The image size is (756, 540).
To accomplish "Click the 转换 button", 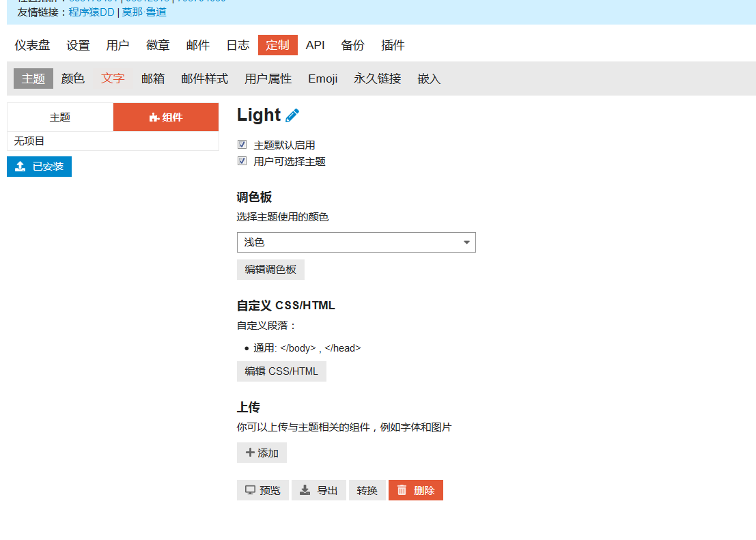I will tap(367, 490).
